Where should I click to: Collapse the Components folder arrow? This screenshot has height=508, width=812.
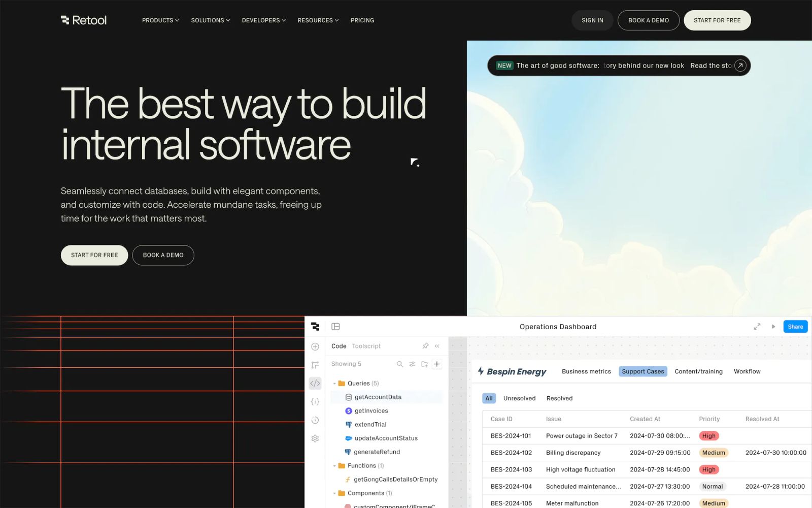point(334,493)
